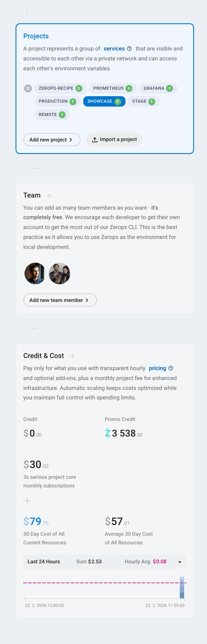Toggle the SHOWCASE project filter chip
Viewport: 207px width, 644px height.
pyautogui.click(x=104, y=101)
